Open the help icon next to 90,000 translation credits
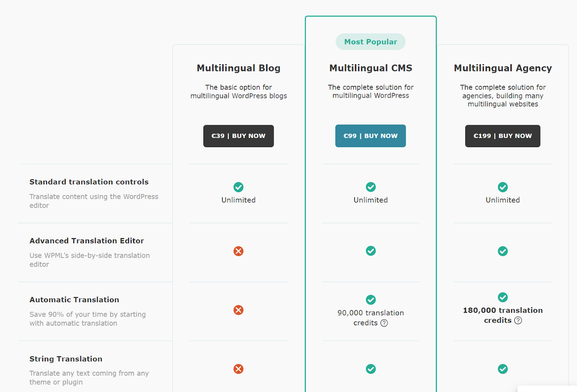 coord(384,323)
